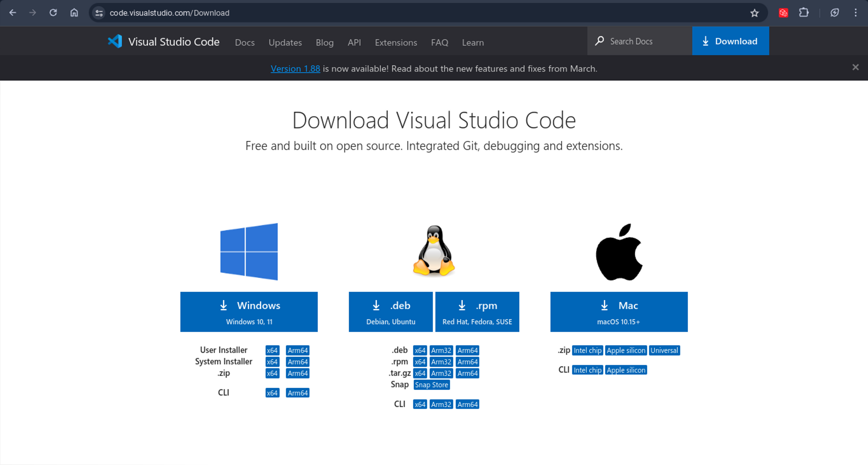This screenshot has width=868, height=465.
Task: Select Linux CLI Arm64 link
Action: [467, 404]
